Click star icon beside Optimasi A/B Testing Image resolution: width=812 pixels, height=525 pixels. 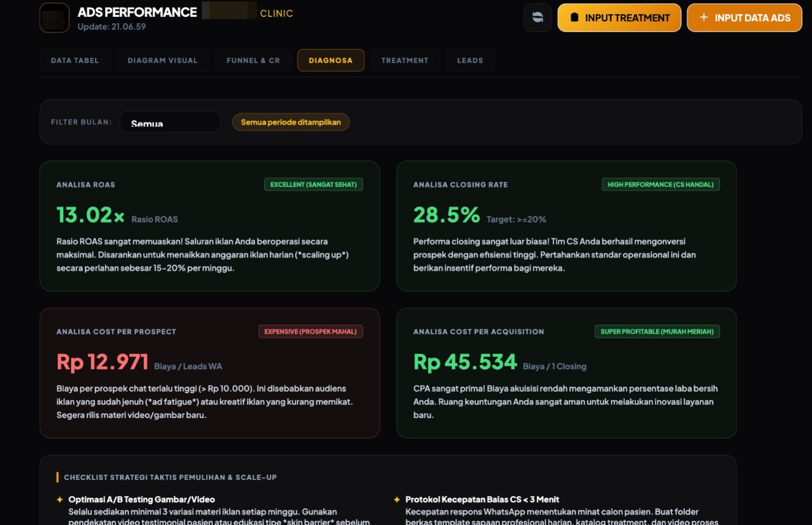[x=60, y=500]
